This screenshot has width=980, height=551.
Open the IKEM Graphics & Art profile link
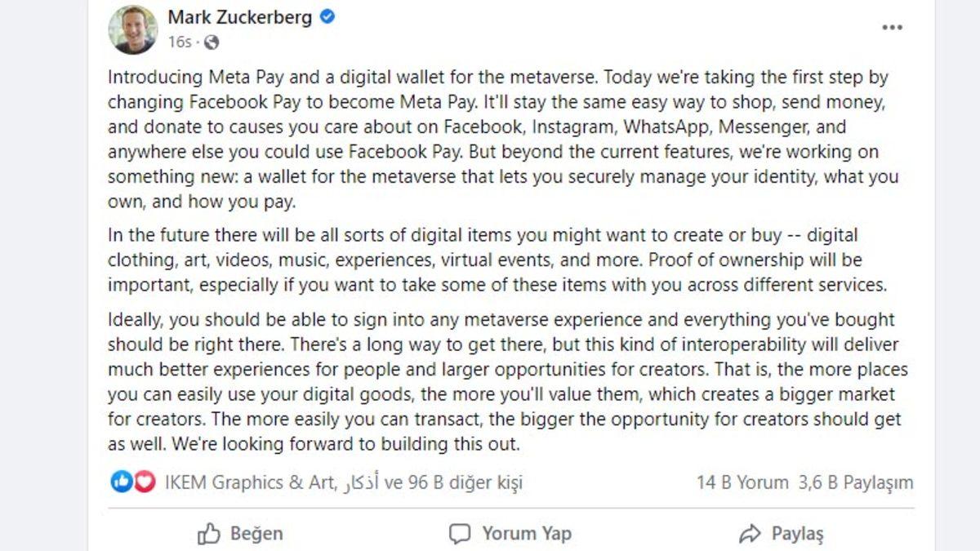coord(248,482)
